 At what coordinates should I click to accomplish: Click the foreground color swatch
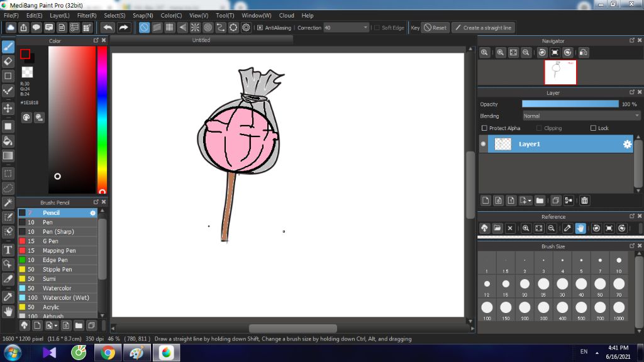(25, 54)
